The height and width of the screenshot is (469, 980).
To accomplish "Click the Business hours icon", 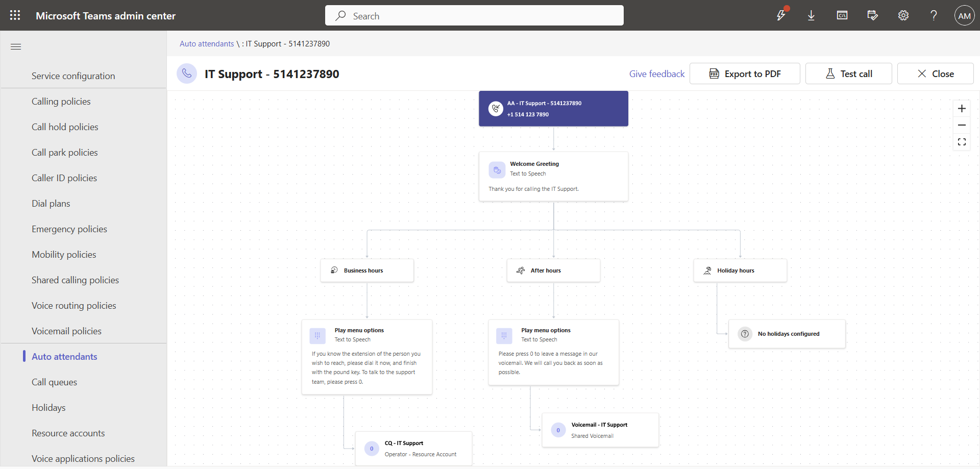I will click(x=334, y=270).
